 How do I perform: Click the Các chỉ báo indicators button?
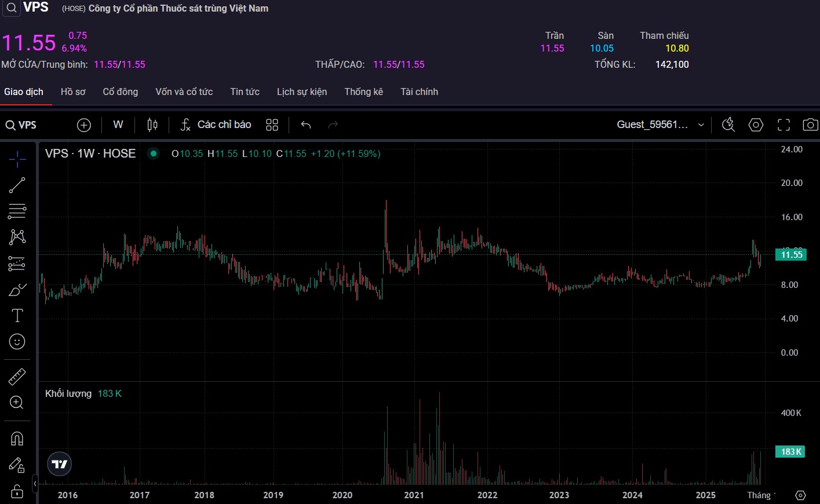point(216,125)
